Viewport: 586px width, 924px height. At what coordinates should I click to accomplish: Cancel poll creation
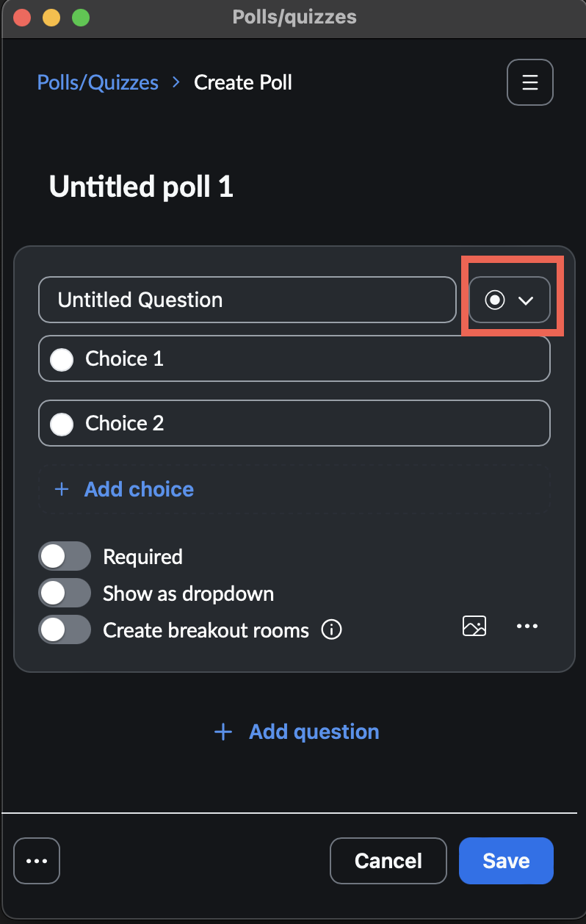[388, 860]
